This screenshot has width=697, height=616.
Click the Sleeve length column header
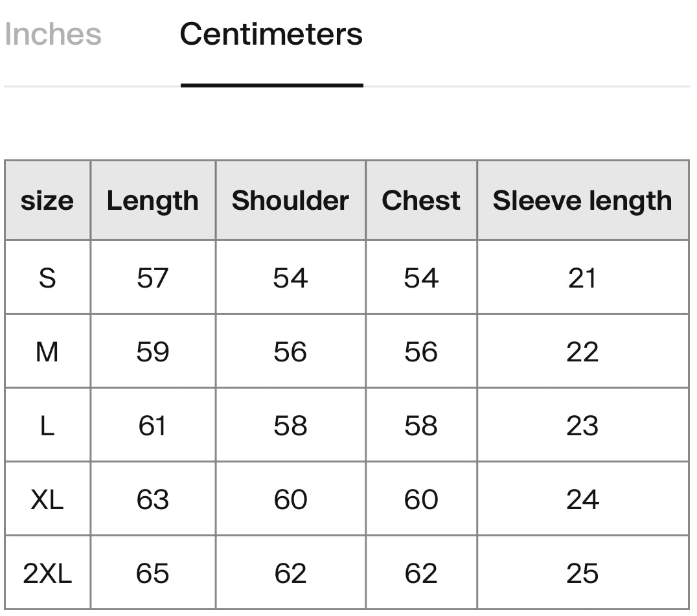point(582,200)
